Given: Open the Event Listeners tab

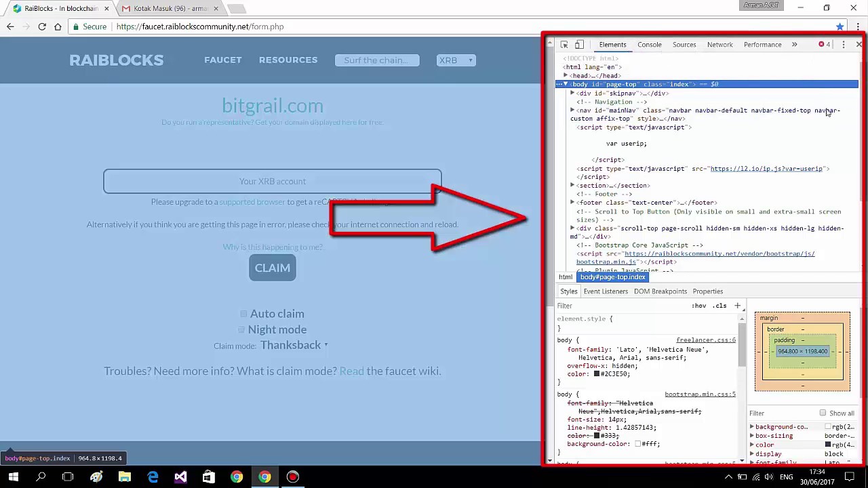Looking at the screenshot, I should 606,291.
